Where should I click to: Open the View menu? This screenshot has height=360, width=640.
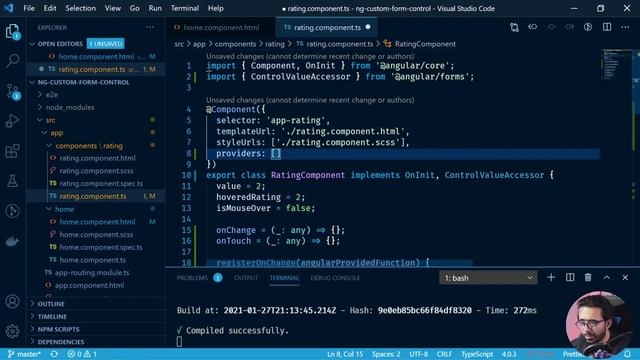tap(113, 8)
